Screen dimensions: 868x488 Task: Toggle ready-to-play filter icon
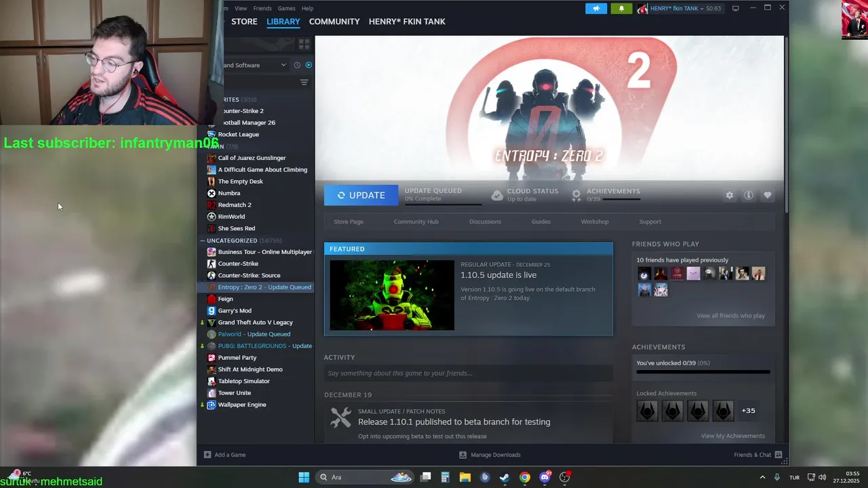309,65
